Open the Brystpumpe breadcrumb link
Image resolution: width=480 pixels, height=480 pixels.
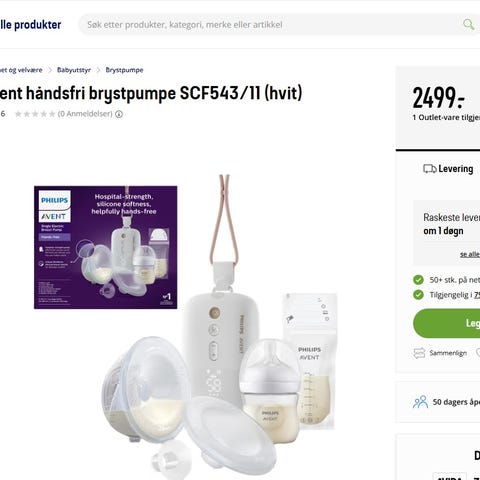[124, 70]
